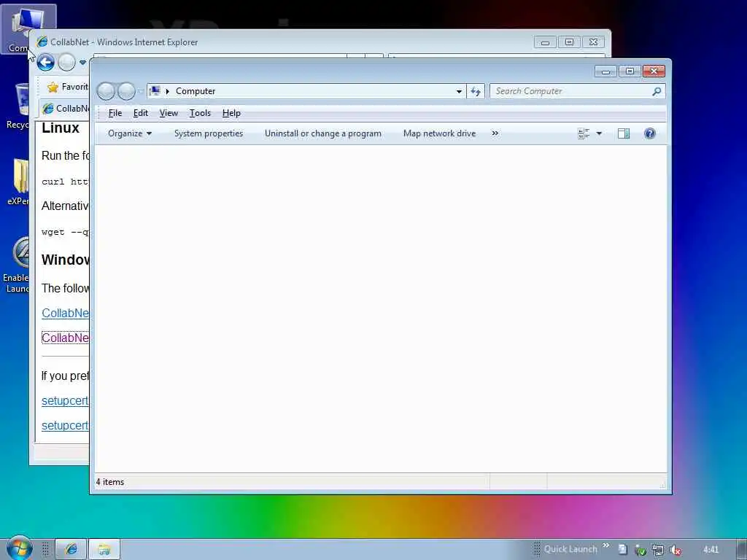Click Map network drive
Image resolution: width=747 pixels, height=560 pixels.
(x=440, y=133)
